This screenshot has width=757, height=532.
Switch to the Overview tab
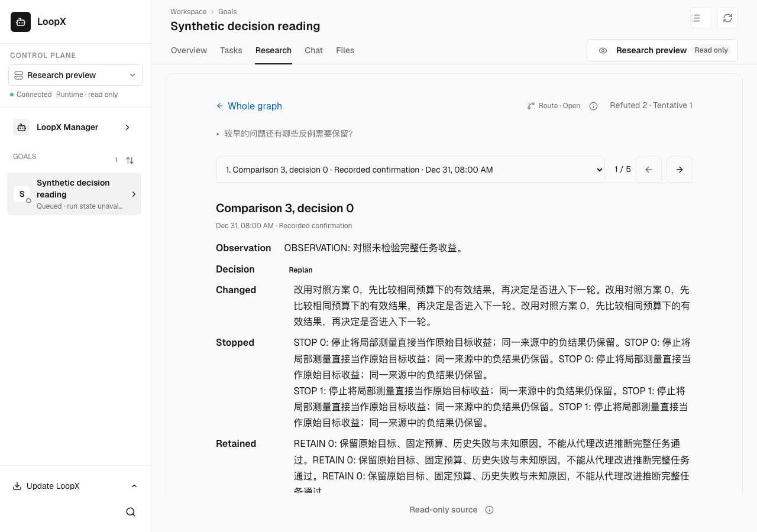point(189,50)
